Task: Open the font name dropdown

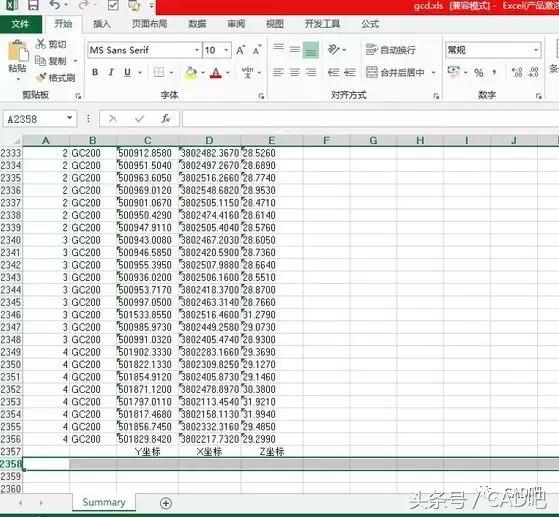Action: 197,50
